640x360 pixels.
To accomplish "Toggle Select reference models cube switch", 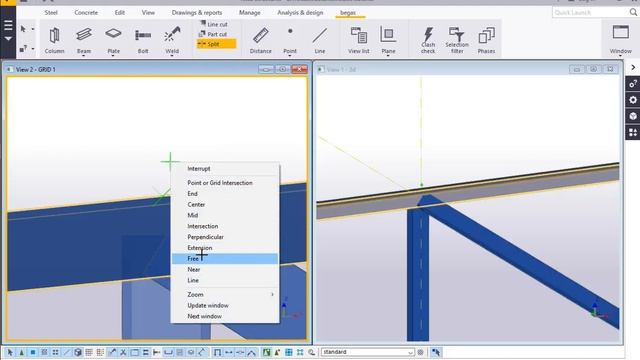I will pyautogui.click(x=78, y=352).
